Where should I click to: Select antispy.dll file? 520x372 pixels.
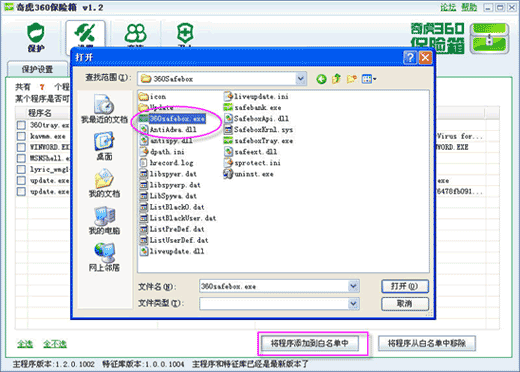coord(166,141)
